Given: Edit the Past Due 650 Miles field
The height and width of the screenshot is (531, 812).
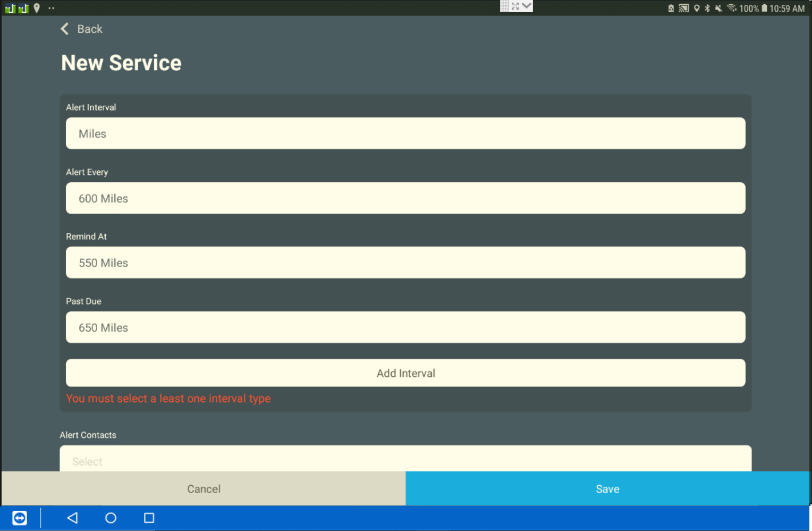Looking at the screenshot, I should pos(405,327).
